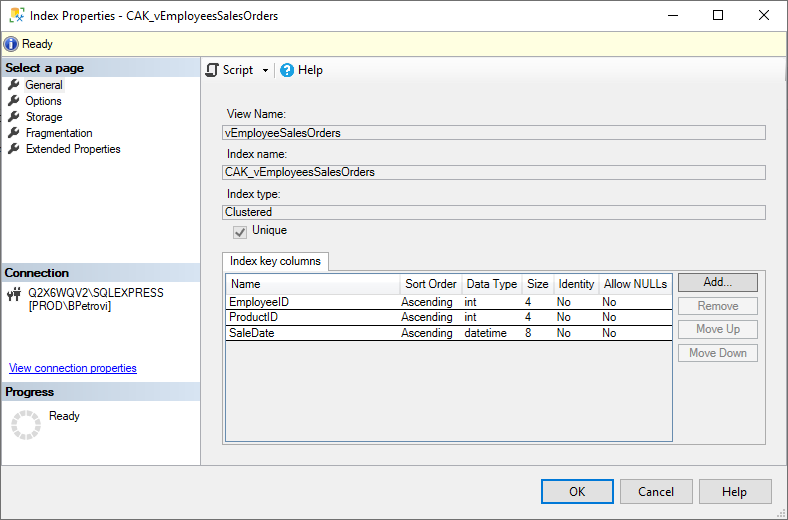The width and height of the screenshot is (788, 520).
Task: Click the Script toolbar icon
Action: (212, 70)
